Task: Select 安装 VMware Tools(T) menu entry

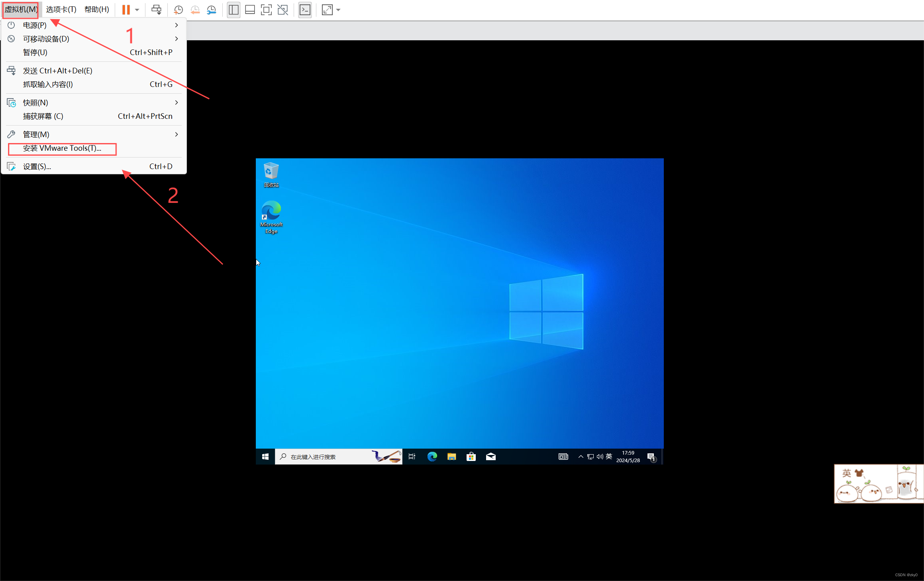Action: 62,148
